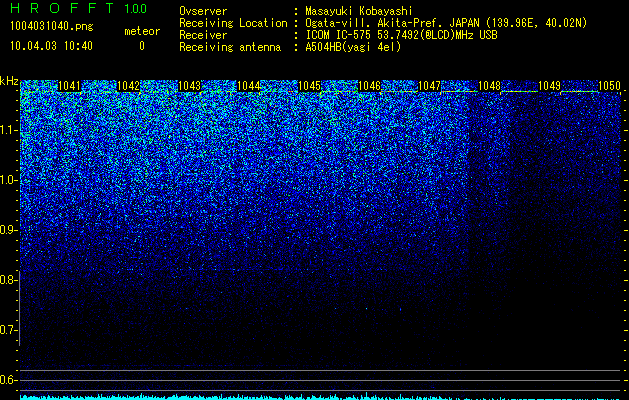
Task: Click the 1.0 kHz frequency axis label
Action: click(8, 180)
